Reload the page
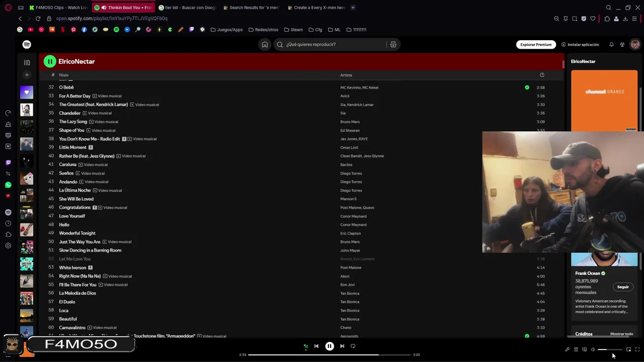The width and height of the screenshot is (644, 362). [38, 19]
